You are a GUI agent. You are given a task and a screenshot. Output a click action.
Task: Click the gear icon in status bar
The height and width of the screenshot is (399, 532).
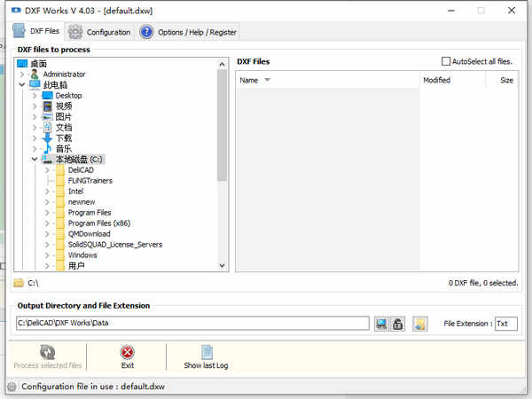tap(12, 387)
